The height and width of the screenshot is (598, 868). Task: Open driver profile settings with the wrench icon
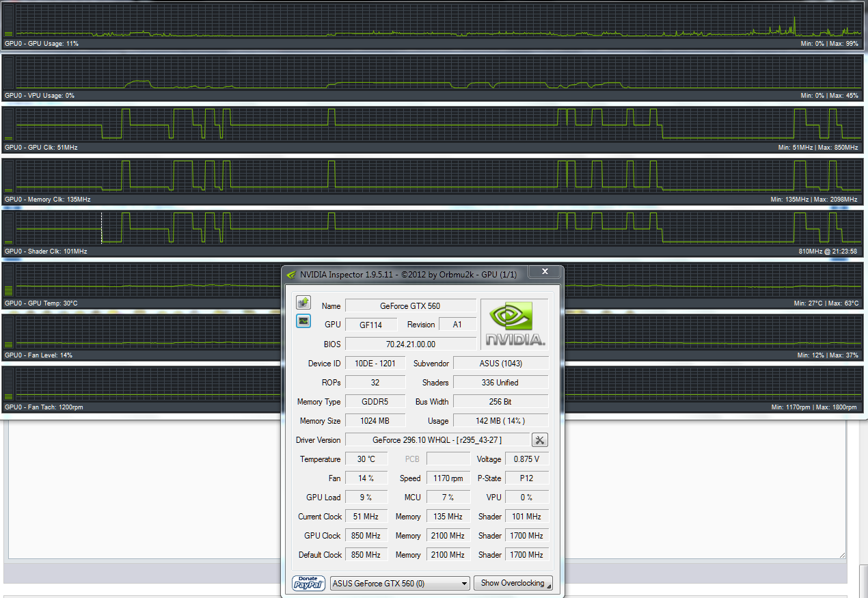539,440
